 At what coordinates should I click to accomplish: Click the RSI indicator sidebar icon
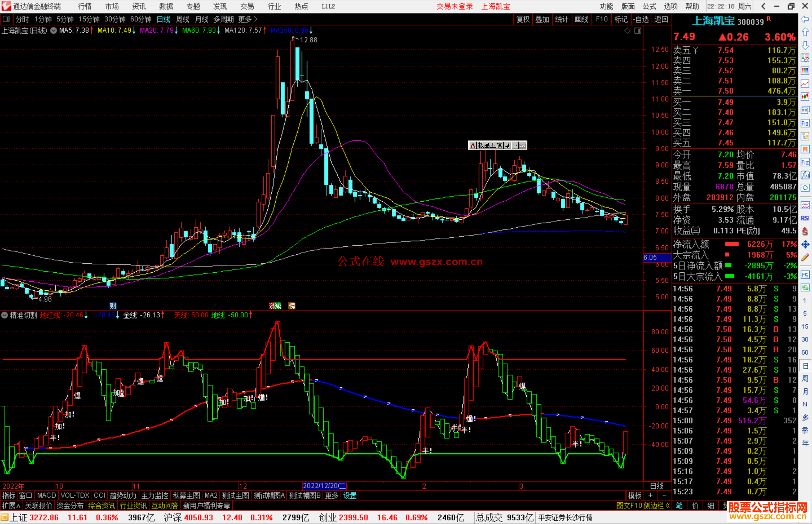pyautogui.click(x=805, y=218)
